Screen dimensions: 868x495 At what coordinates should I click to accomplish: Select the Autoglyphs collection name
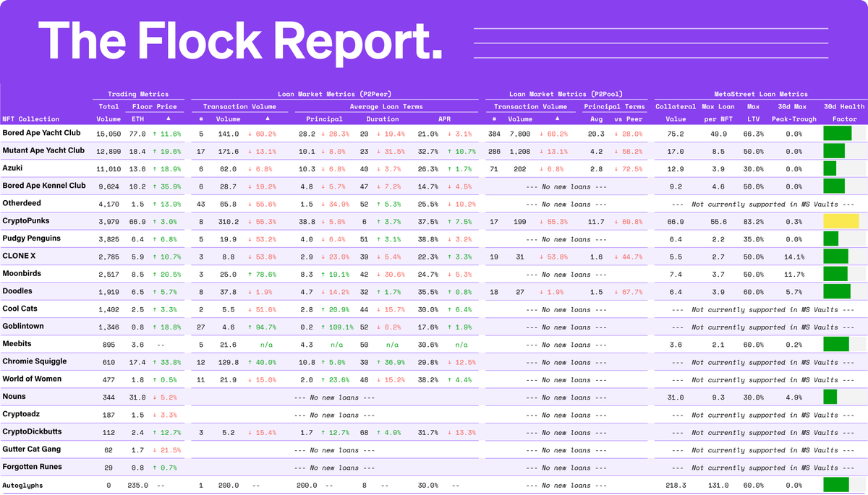[x=23, y=486]
